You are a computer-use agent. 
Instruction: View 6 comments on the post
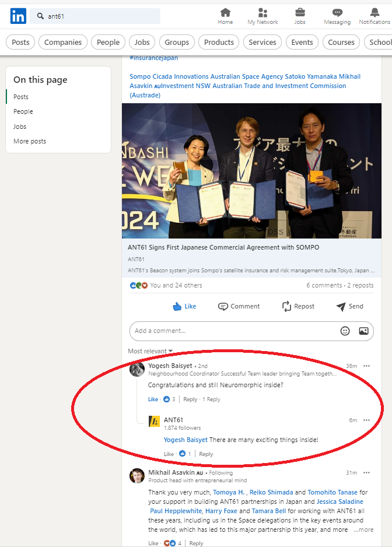pos(324,285)
